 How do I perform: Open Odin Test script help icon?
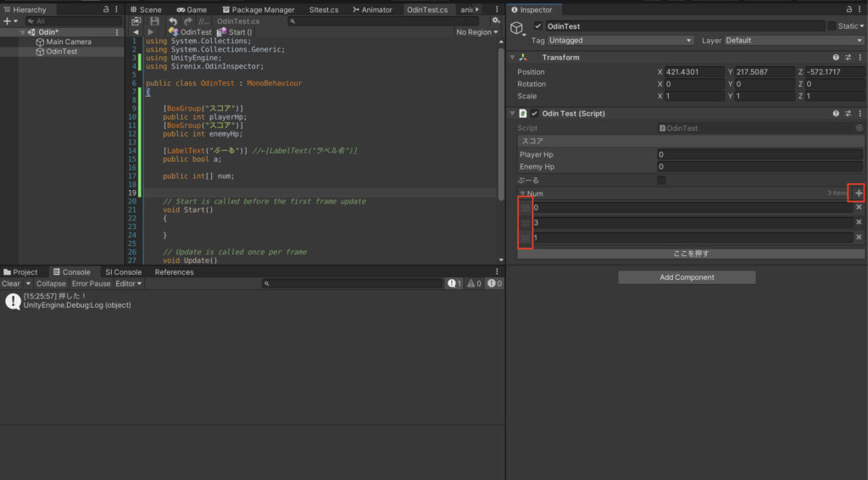[836, 113]
